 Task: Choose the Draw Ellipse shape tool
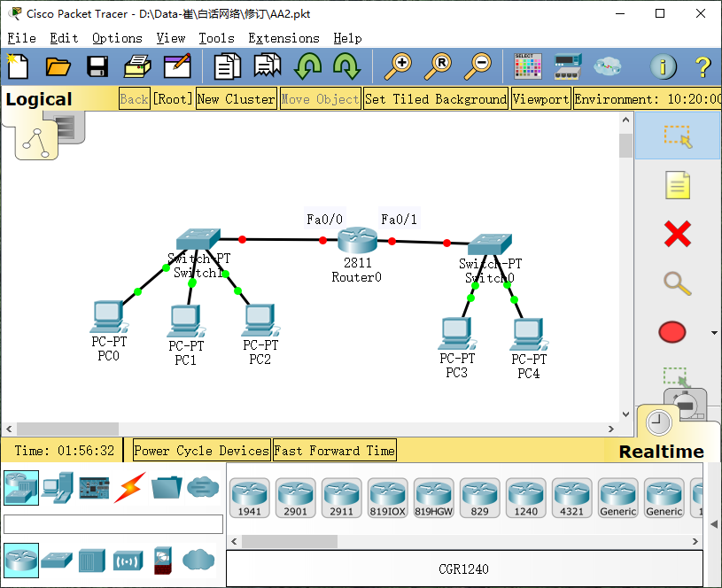(x=672, y=332)
